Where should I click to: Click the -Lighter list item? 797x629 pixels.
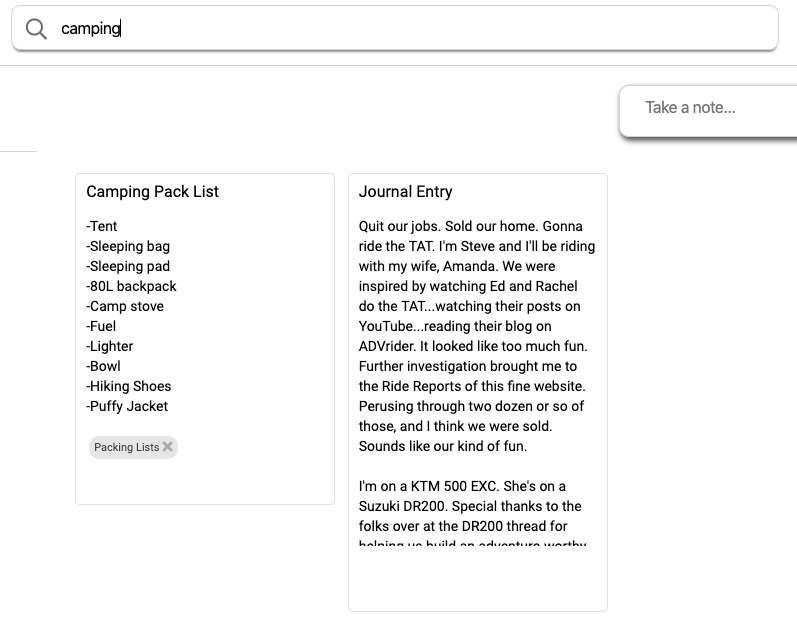pyautogui.click(x=110, y=347)
